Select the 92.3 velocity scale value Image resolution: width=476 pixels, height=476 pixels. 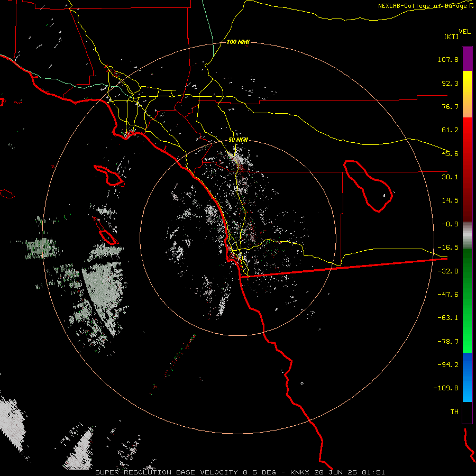(x=450, y=83)
